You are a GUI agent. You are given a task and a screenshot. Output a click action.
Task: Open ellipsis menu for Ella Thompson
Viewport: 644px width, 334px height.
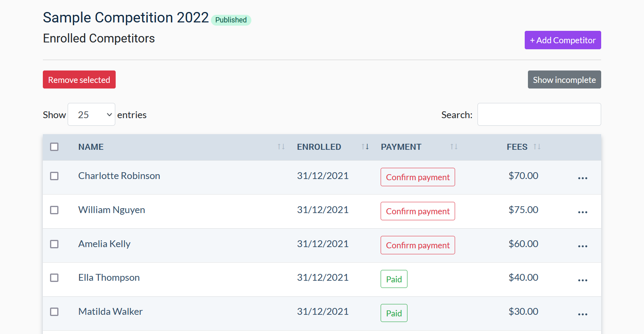click(582, 280)
